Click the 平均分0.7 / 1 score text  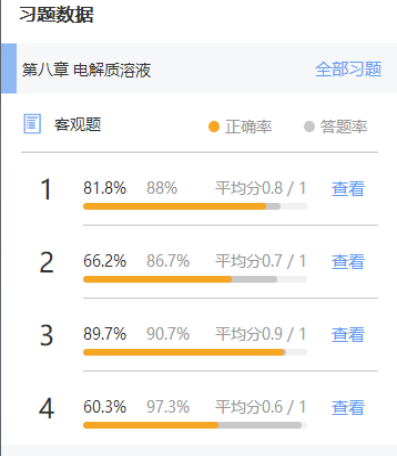260,261
